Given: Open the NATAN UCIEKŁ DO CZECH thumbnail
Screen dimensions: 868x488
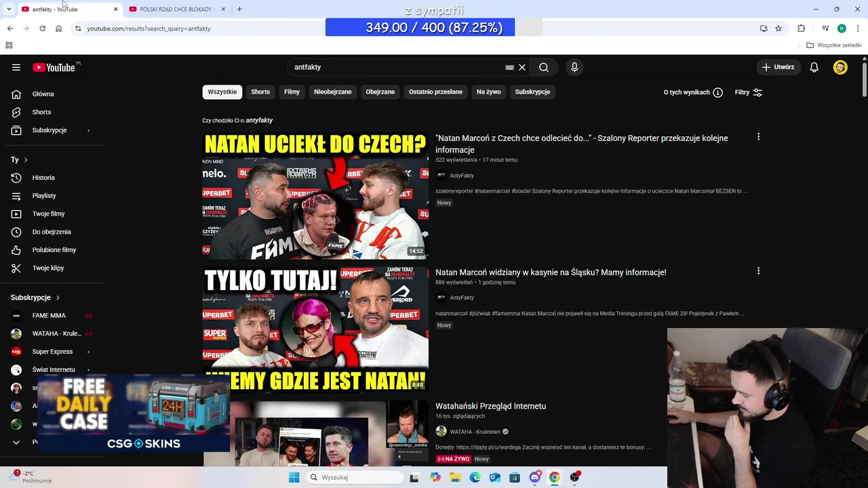Looking at the screenshot, I should pos(315,196).
